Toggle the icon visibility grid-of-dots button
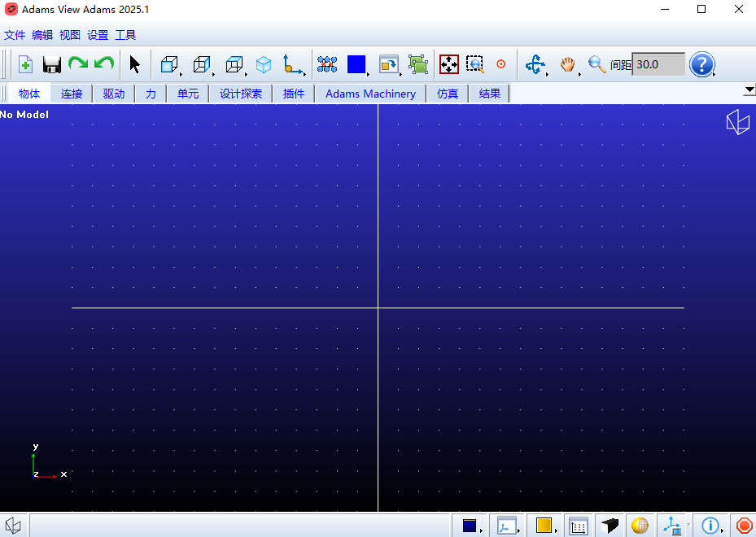 pyautogui.click(x=327, y=64)
